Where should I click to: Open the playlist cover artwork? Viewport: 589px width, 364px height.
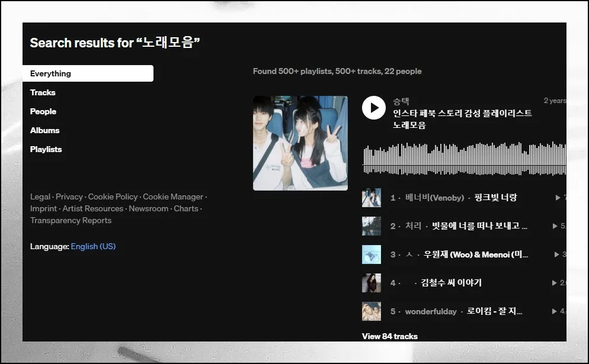300,143
